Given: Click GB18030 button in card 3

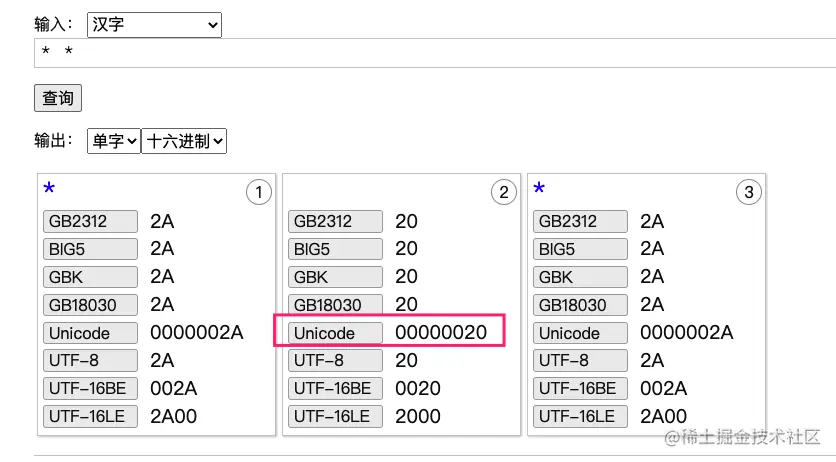Looking at the screenshot, I should 580,305.
